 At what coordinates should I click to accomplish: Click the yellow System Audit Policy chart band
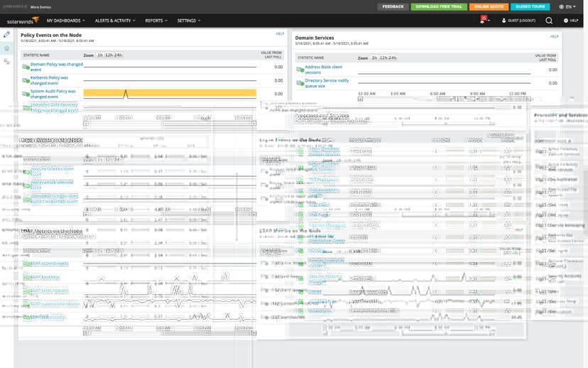pos(170,93)
